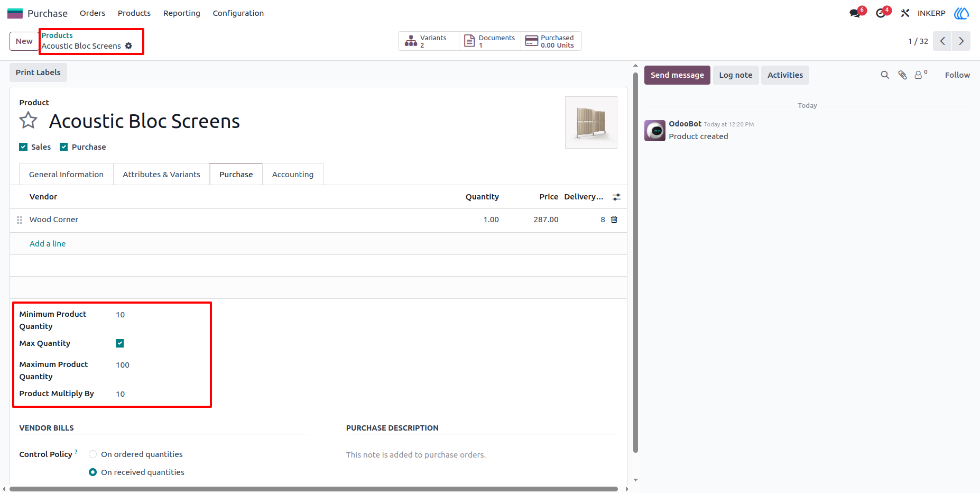Select On ordered quantities control policy
980x493 pixels.
point(93,454)
